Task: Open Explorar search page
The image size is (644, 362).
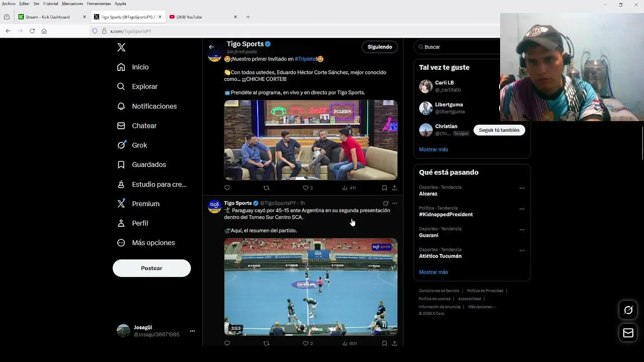Action: coord(137,86)
